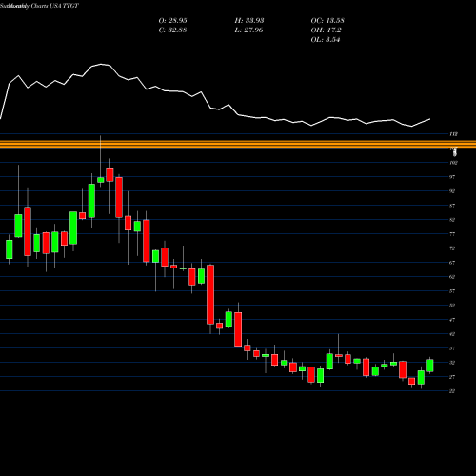
Task: Click the 37 price axis label
Action: point(452,348)
